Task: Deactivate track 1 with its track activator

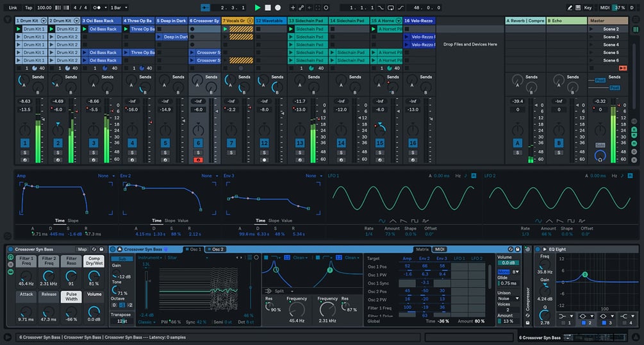Action: 25,143
